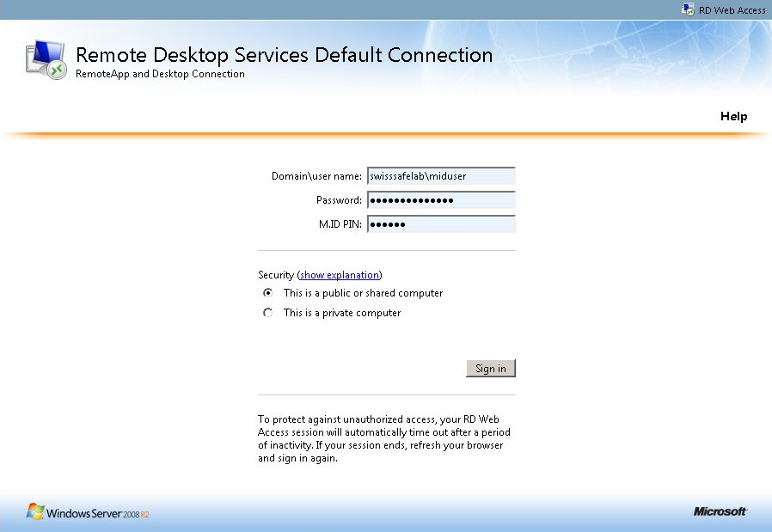
Task: Open the show explanation security link
Action: (x=340, y=275)
